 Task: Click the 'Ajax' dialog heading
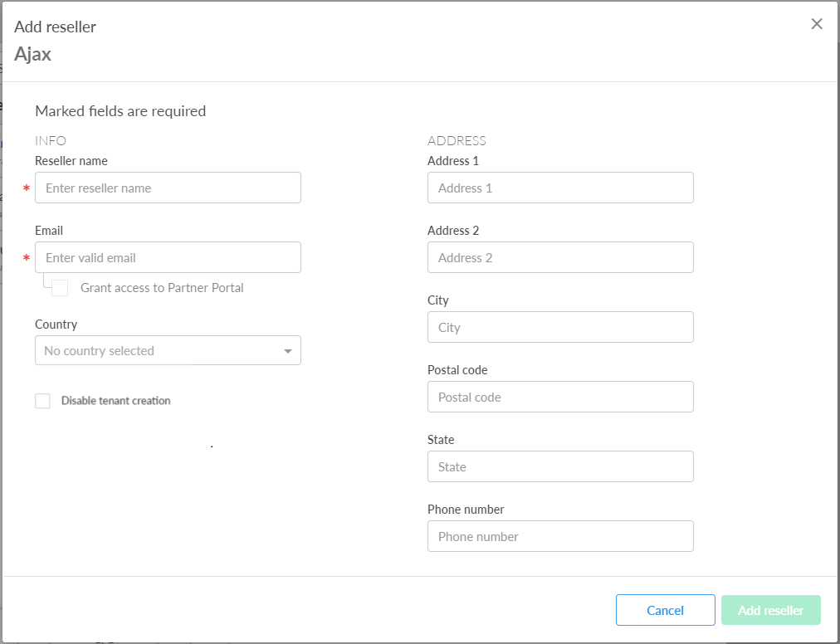click(33, 55)
